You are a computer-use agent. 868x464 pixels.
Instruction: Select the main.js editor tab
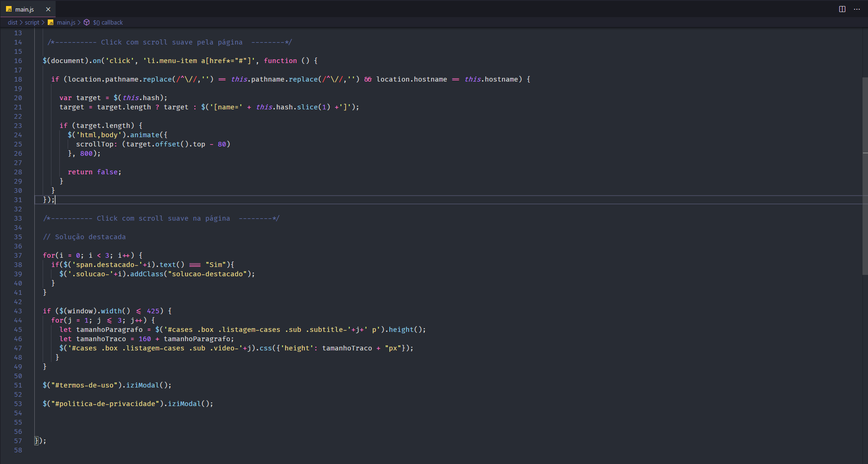point(28,9)
